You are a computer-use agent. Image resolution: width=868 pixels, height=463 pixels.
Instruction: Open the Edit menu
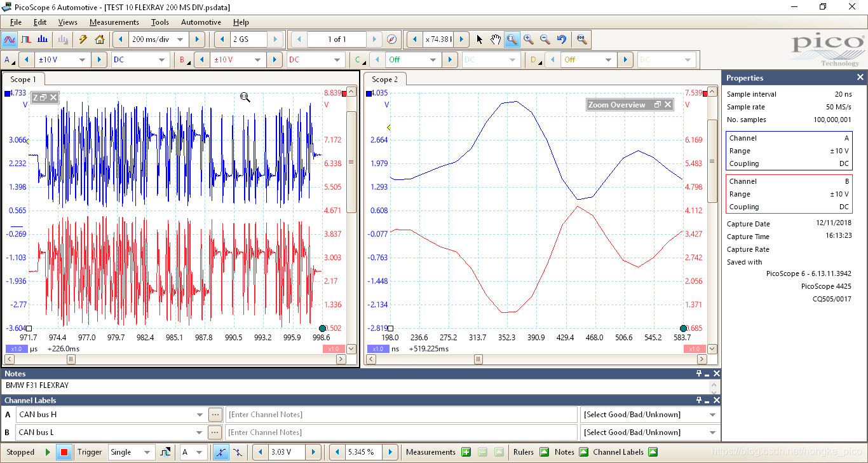click(x=40, y=22)
